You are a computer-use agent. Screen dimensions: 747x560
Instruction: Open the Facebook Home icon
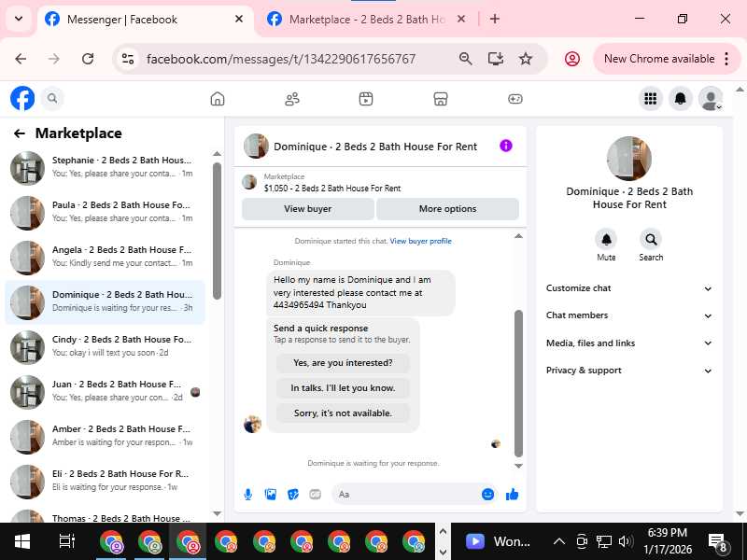tap(218, 99)
